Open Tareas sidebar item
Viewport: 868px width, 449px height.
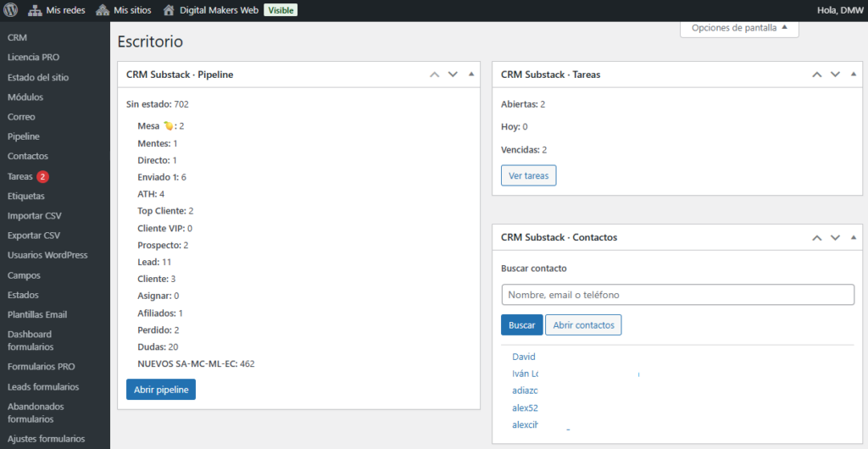pos(20,176)
